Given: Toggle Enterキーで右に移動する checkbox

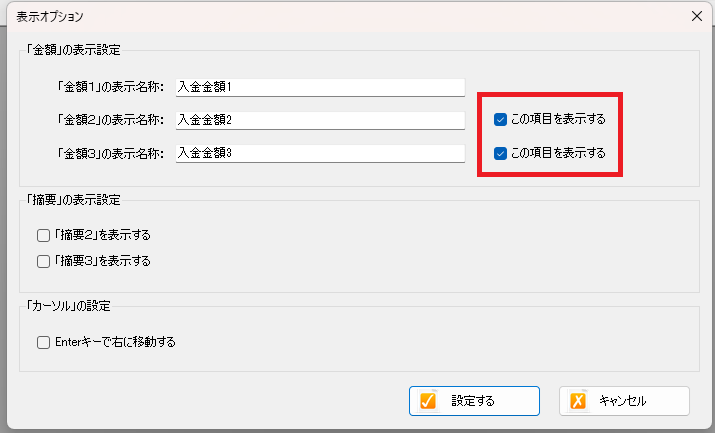Looking at the screenshot, I should [43, 342].
